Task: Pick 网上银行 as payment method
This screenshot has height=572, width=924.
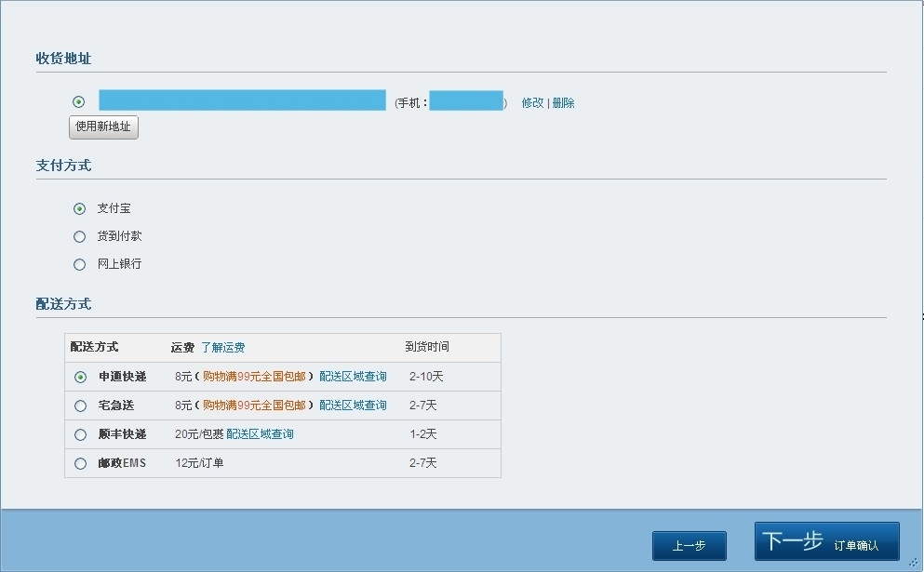Action: tap(79, 264)
